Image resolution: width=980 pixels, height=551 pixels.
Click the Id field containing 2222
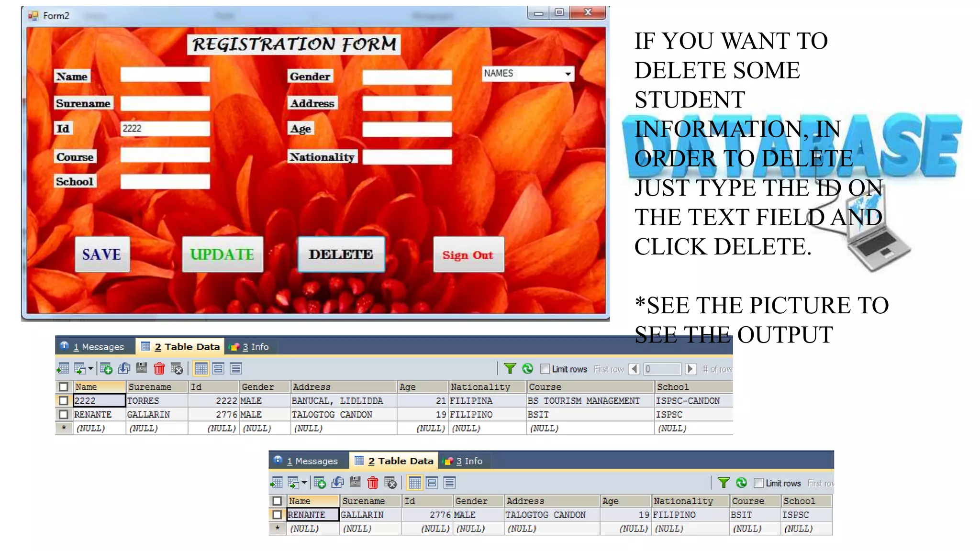pyautogui.click(x=165, y=129)
